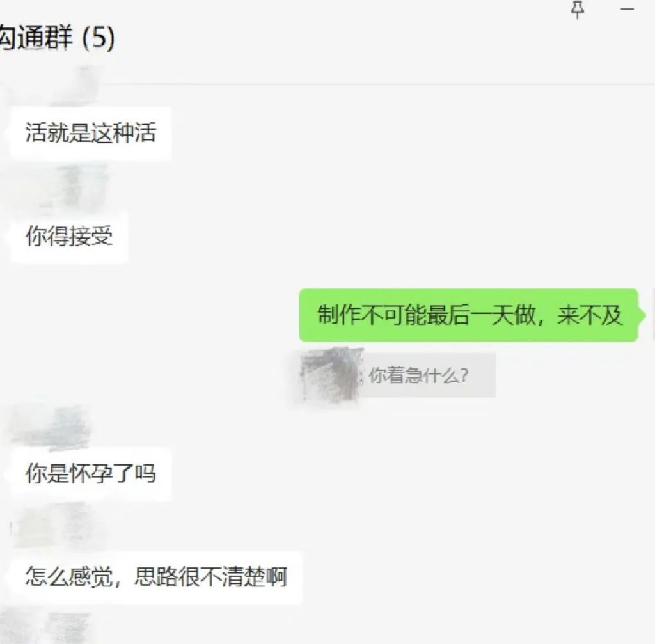Select the message 活就是这种活
The image size is (655, 644).
tap(91, 133)
